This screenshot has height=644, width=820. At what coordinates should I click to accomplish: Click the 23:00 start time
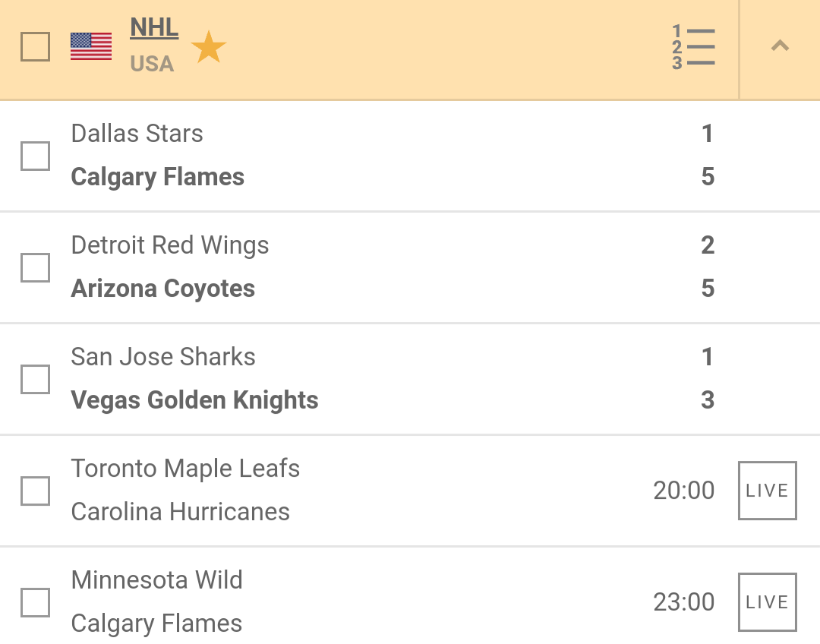pyautogui.click(x=683, y=602)
